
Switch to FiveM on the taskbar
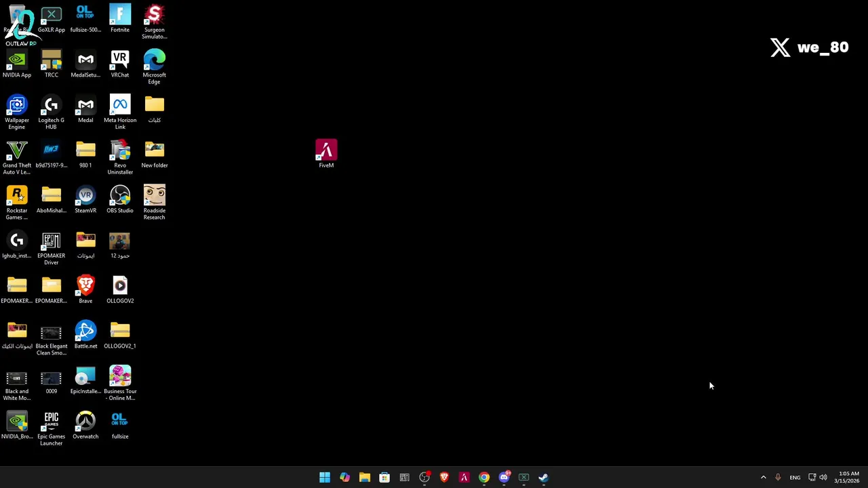click(464, 477)
